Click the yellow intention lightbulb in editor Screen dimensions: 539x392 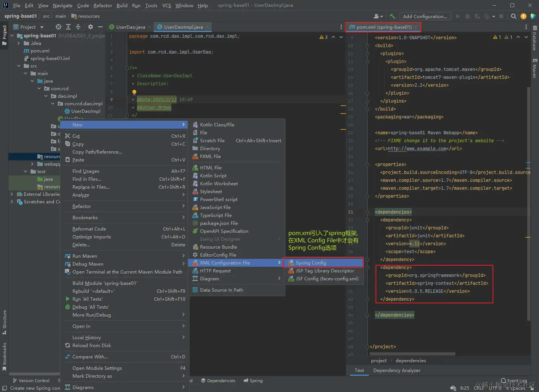click(134, 92)
